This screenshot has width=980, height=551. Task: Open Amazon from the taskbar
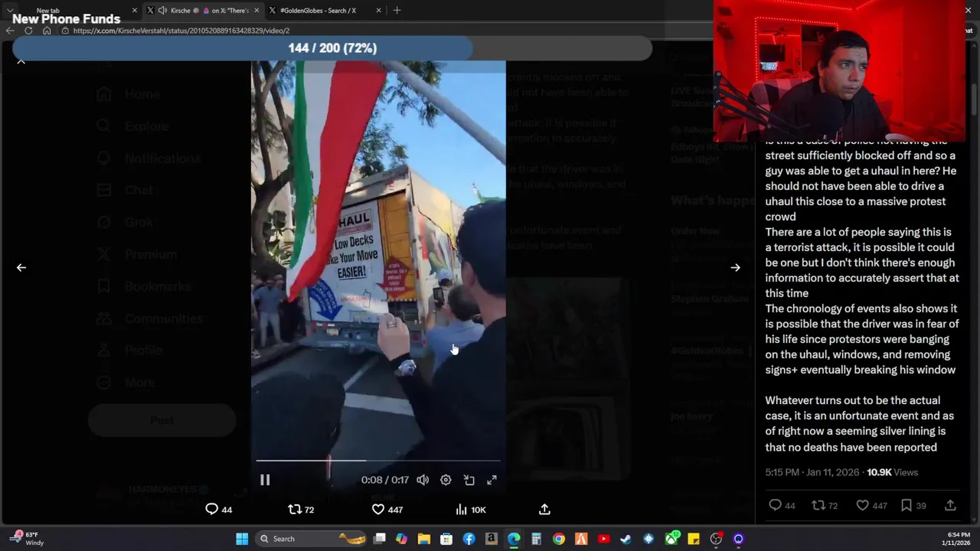click(x=492, y=539)
